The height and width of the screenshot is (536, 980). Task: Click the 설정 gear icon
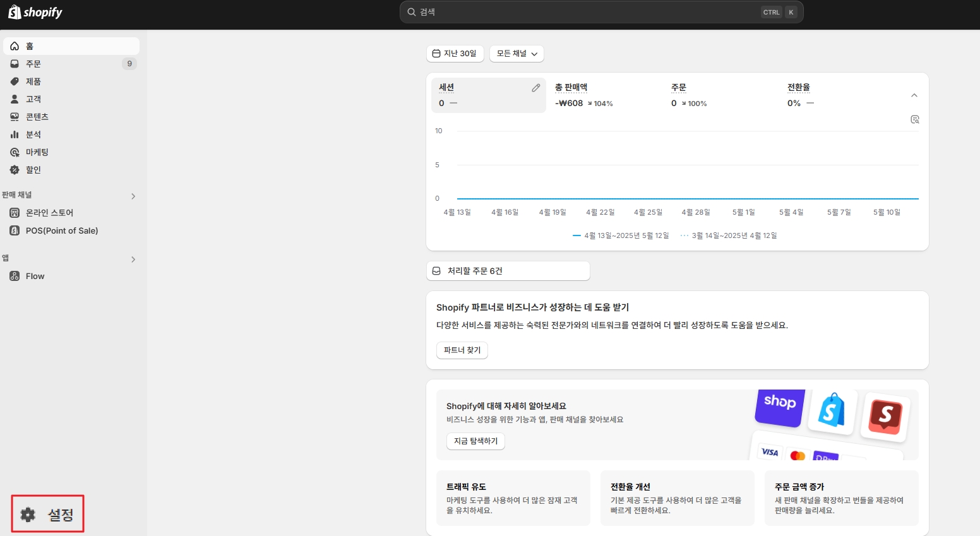(x=28, y=515)
